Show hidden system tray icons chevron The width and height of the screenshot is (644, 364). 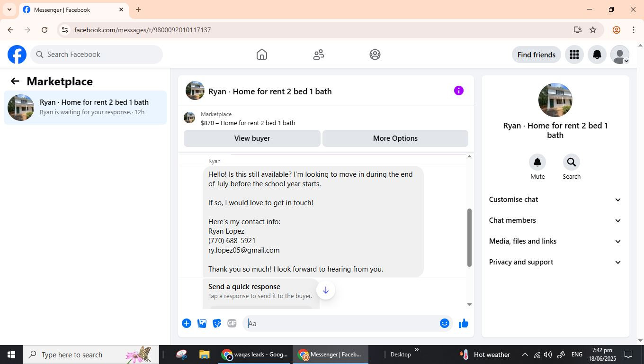(x=525, y=355)
